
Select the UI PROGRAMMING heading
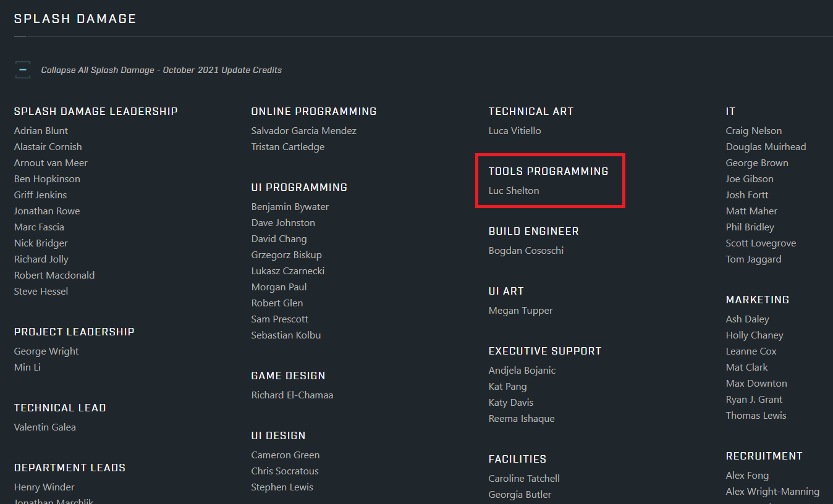300,187
